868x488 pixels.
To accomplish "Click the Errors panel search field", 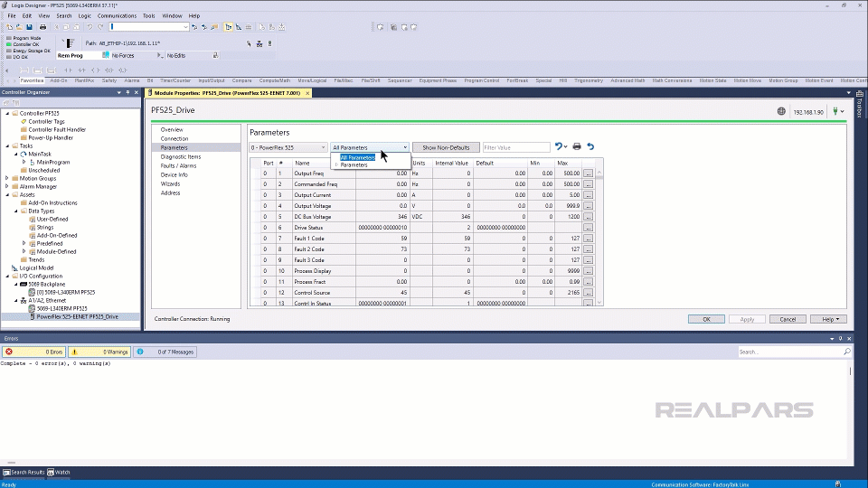I will [x=790, y=352].
